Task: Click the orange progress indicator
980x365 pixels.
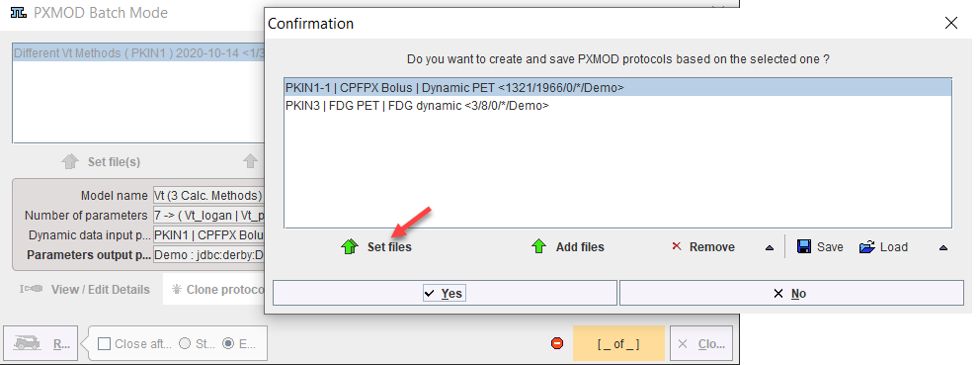Action: [x=618, y=343]
